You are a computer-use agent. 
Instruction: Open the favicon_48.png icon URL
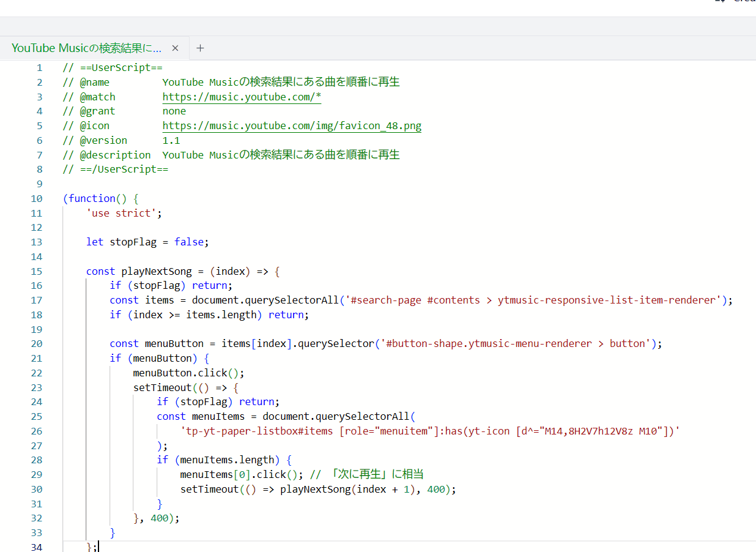(x=292, y=126)
